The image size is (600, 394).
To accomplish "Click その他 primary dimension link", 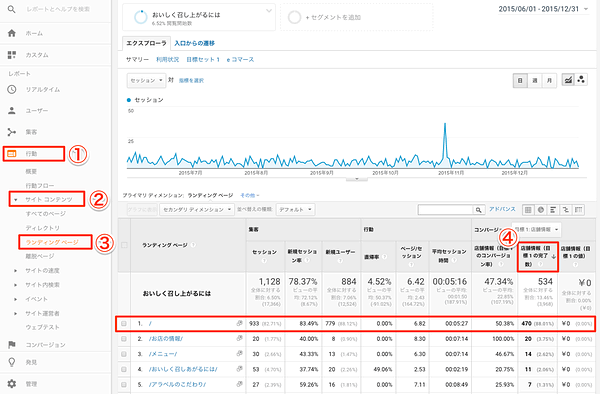I will (x=249, y=195).
